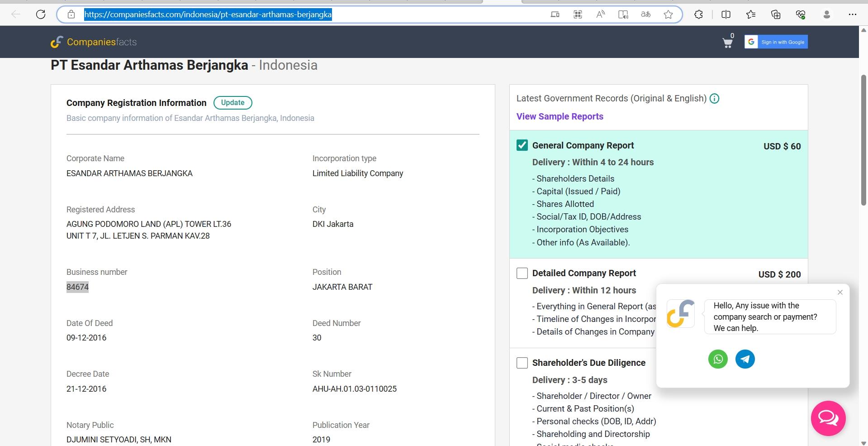
Task: Click the Publication Year value 2019
Action: pyautogui.click(x=321, y=440)
